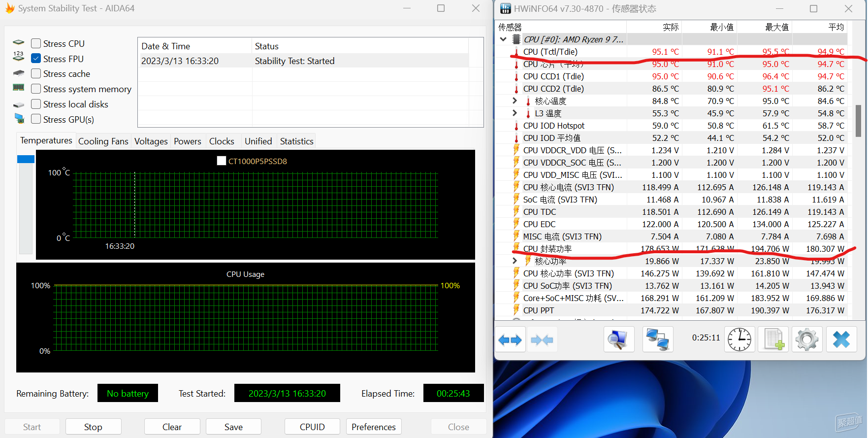Click AIDA64 flame icon in title bar
Screen dimensions: 868x438
point(9,8)
